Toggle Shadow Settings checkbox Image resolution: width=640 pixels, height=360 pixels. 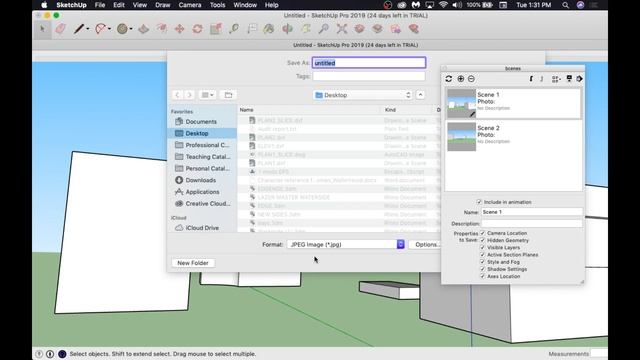coord(482,269)
